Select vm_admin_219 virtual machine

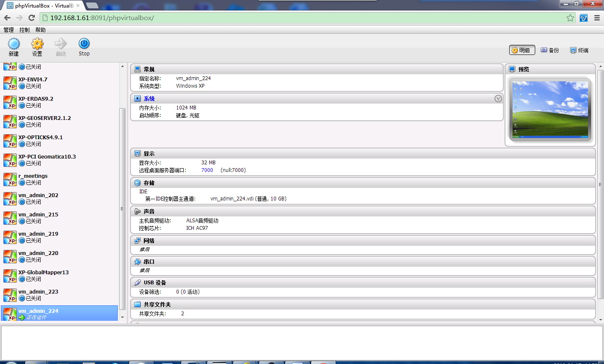pyautogui.click(x=60, y=237)
